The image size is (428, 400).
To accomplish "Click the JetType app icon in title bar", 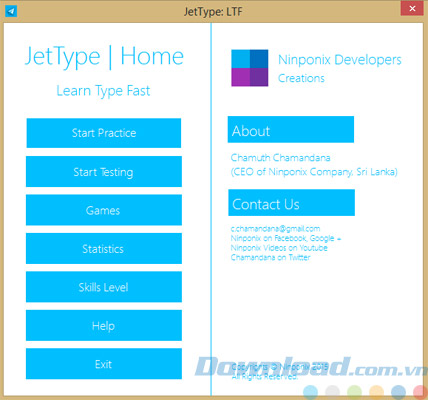I will point(11,11).
